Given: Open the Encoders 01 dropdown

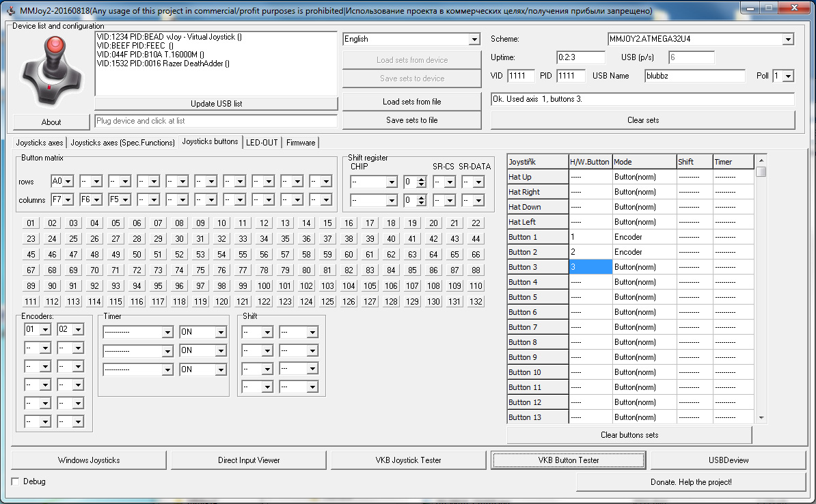Looking at the screenshot, I should (45, 329).
